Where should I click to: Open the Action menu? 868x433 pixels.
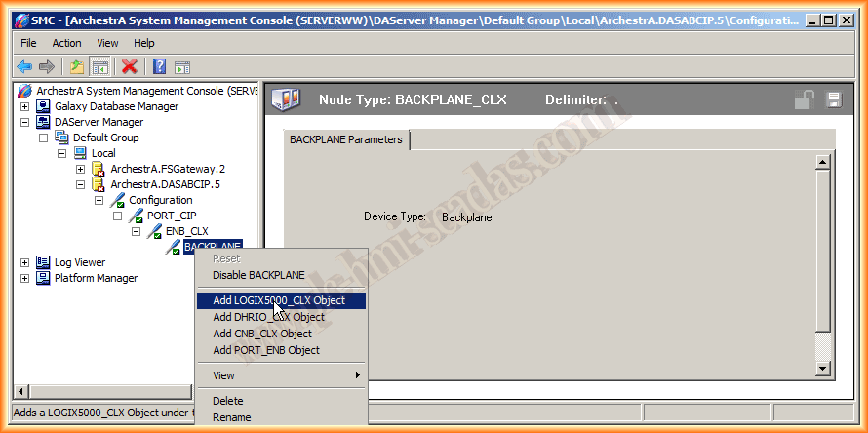[x=67, y=43]
